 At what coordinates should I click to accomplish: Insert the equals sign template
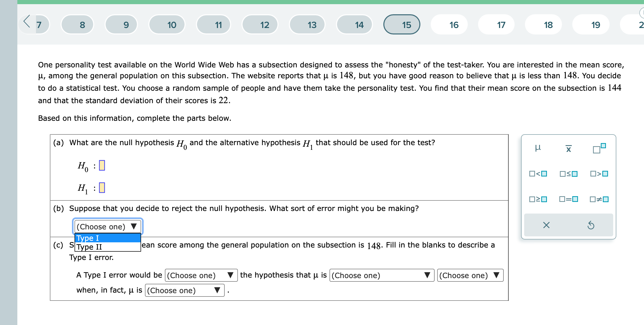tap(568, 199)
